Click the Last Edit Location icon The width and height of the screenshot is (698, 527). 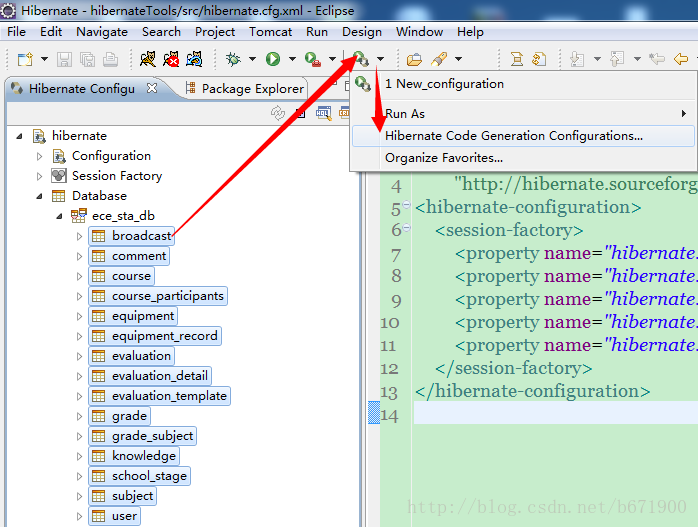(x=657, y=59)
